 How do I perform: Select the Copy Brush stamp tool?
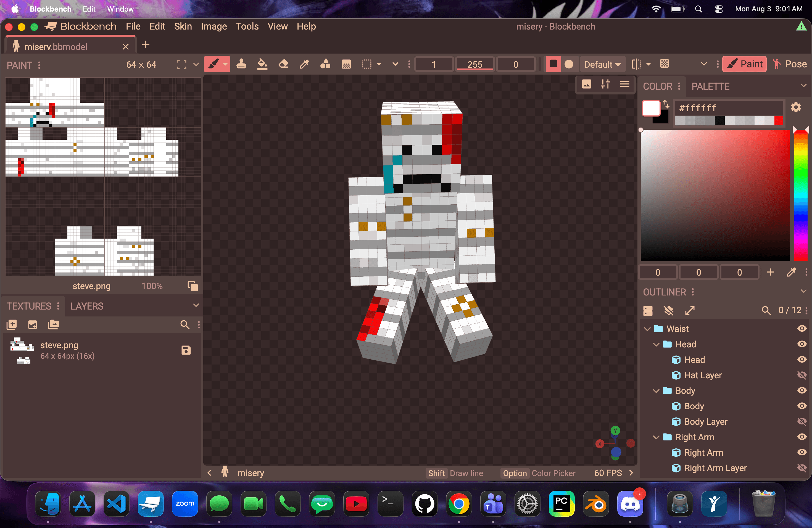click(242, 64)
